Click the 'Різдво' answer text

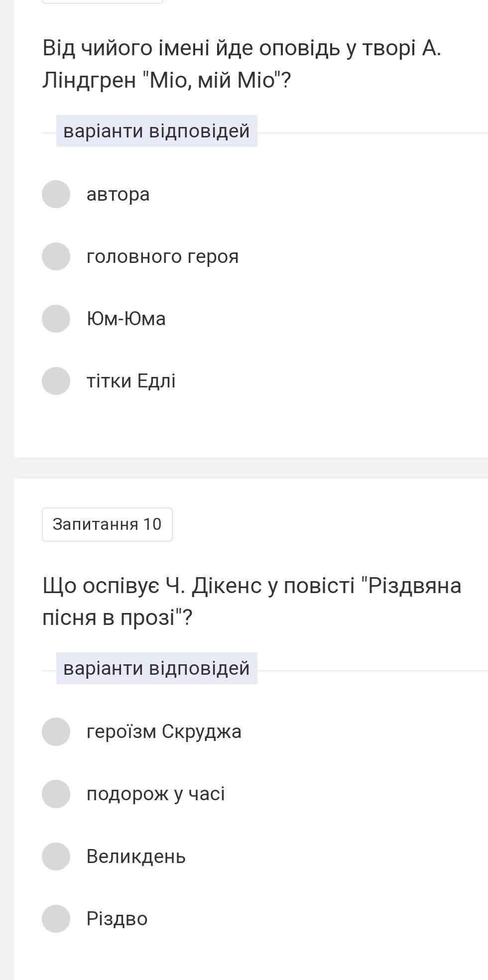coord(117,919)
